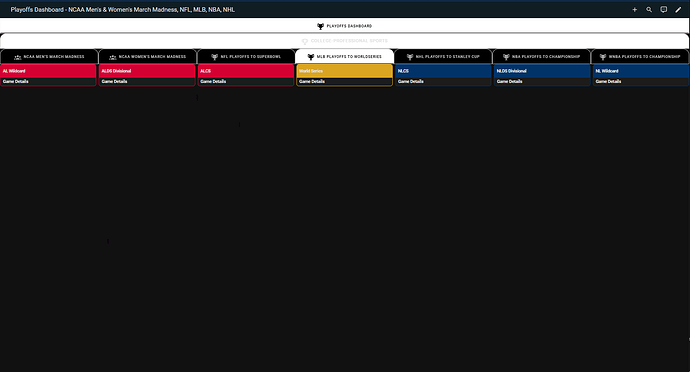690x372 pixels.
Task: Open Game Details under ALCS
Action: click(x=246, y=81)
